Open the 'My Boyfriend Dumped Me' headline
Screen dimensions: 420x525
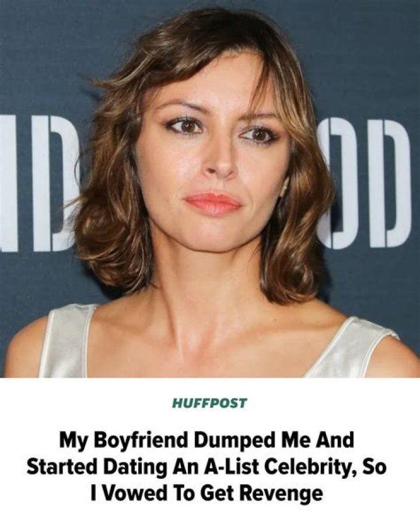[206, 467]
